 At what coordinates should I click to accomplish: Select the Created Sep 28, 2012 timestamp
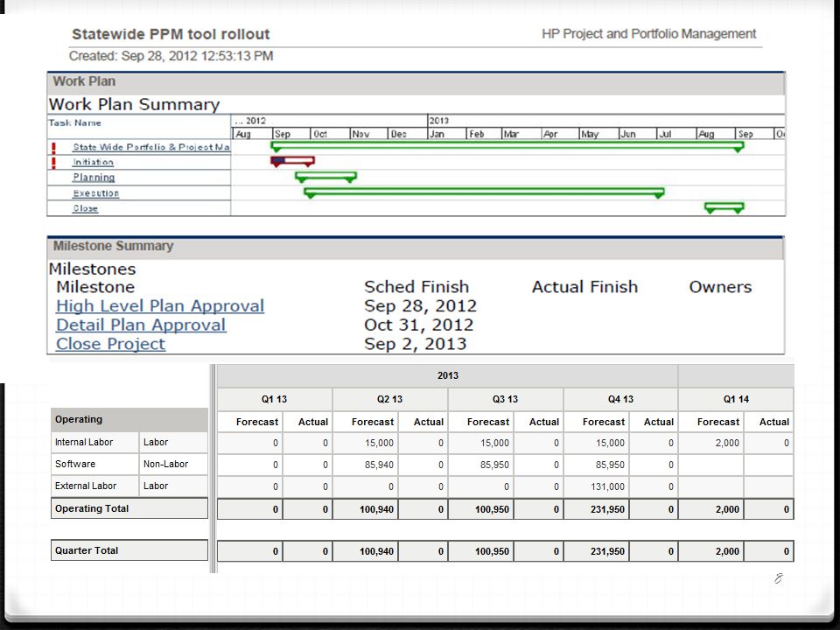[x=171, y=56]
